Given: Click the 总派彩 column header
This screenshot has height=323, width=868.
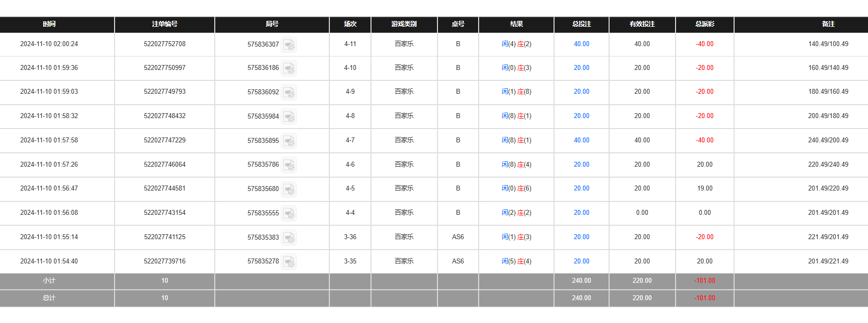Looking at the screenshot, I should 704,24.
